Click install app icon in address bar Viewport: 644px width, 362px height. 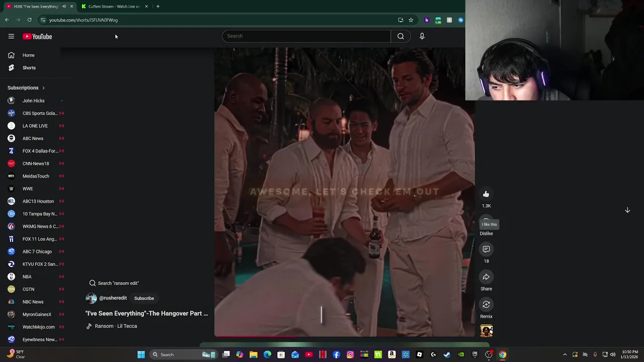point(400,20)
